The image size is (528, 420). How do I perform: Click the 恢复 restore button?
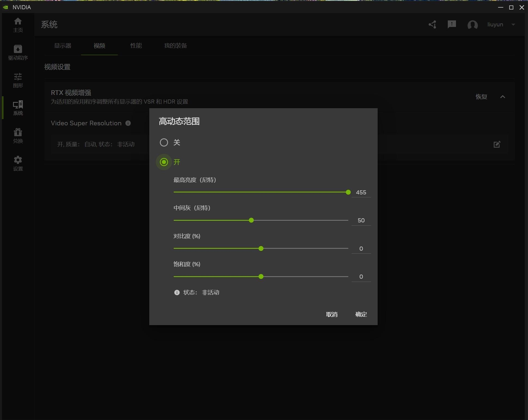(x=481, y=97)
